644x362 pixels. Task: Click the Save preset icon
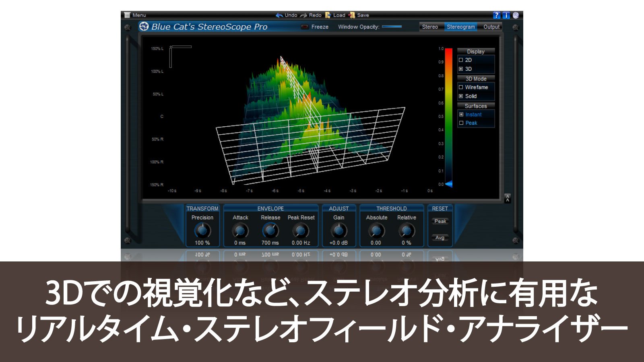pyautogui.click(x=352, y=15)
